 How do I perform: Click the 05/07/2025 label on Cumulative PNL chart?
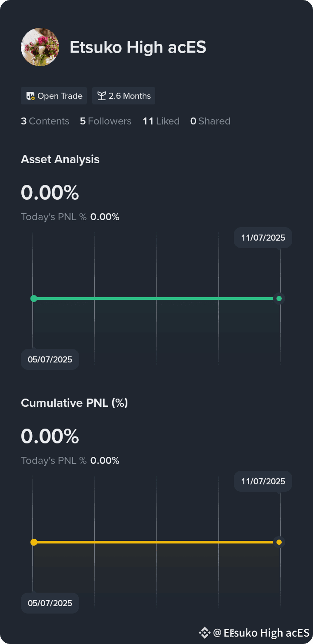click(x=50, y=603)
